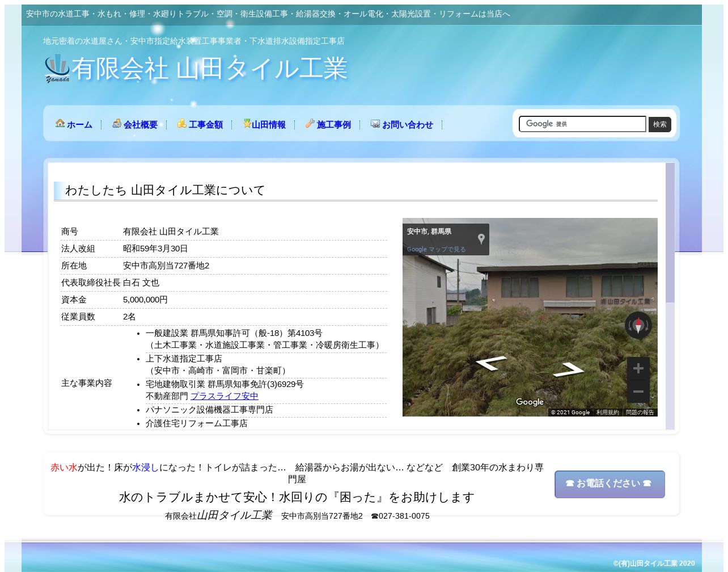728x572 pixels.
Task: Click the wrench icon beside 施工事例
Action: coord(310,123)
